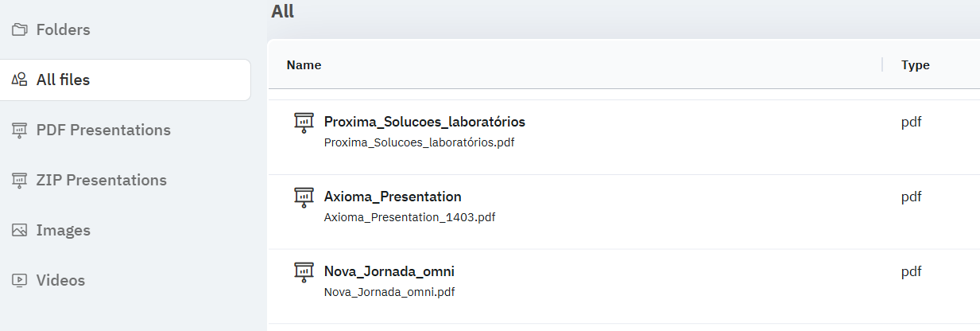Open the Folders section

click(x=64, y=30)
